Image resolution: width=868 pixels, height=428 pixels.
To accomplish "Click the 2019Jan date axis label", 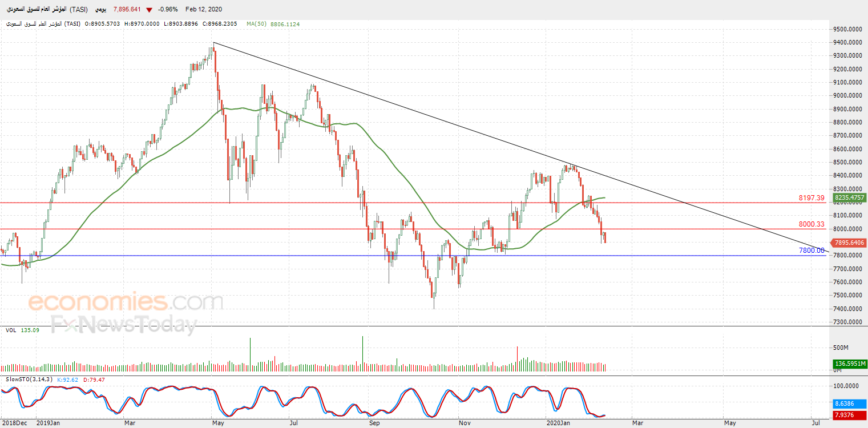I will 48,423.
